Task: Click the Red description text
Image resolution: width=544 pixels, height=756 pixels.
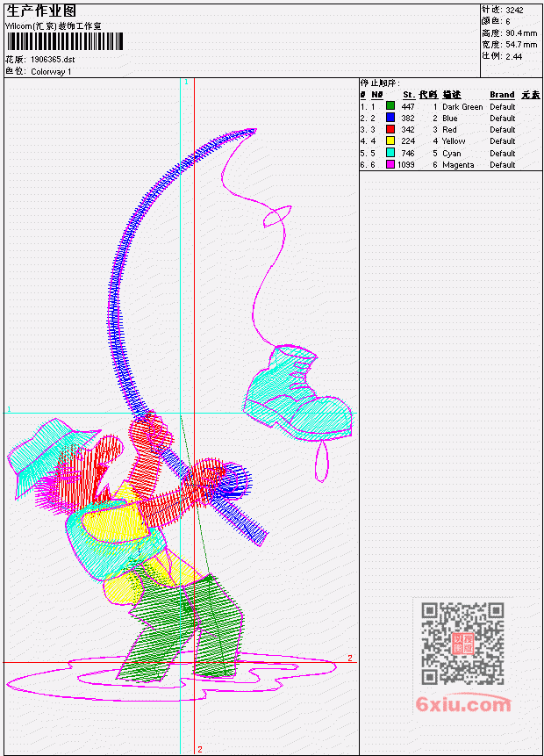Action: tap(449, 130)
